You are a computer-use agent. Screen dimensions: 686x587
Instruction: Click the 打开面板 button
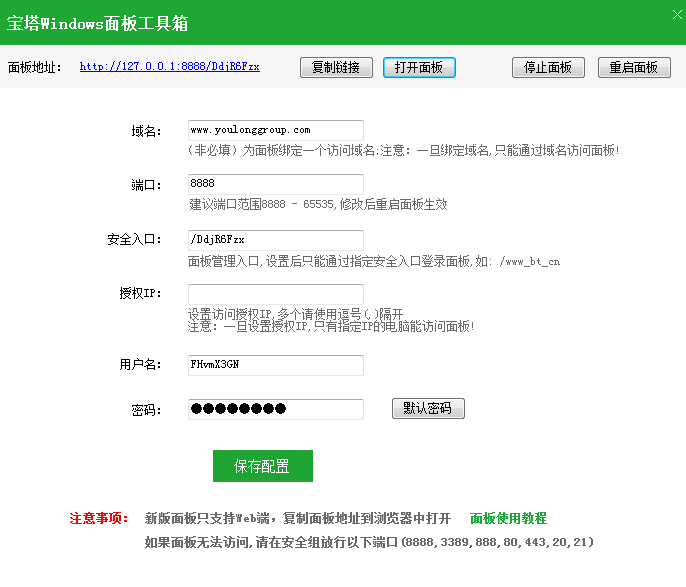pyautogui.click(x=419, y=67)
